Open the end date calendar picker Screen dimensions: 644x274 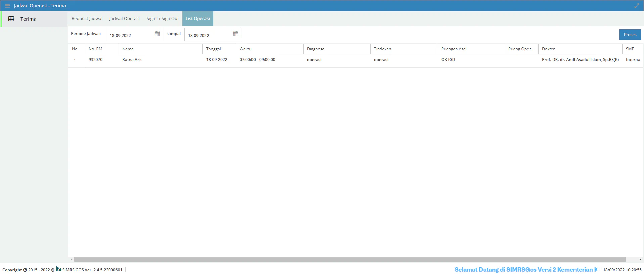point(235,34)
